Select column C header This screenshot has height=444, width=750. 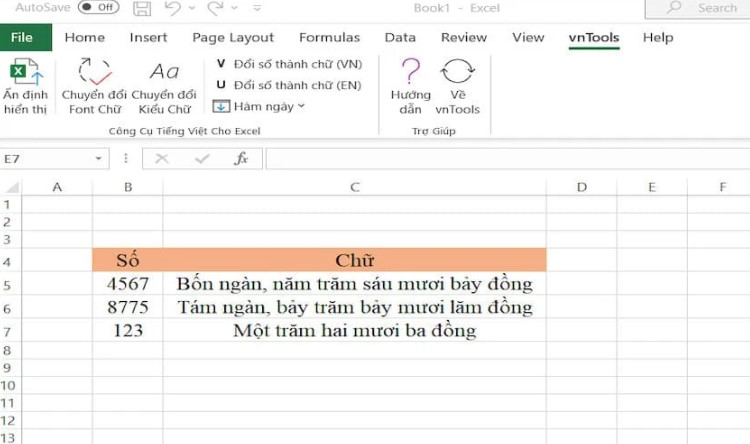(x=354, y=187)
